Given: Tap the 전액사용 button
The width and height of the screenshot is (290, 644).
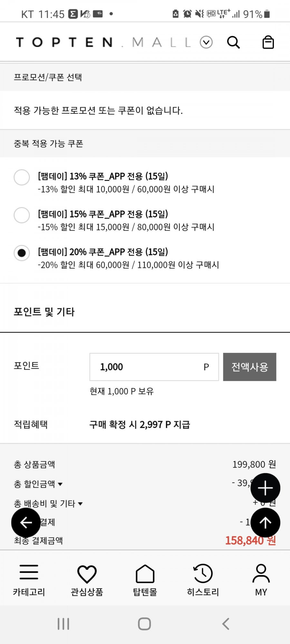Looking at the screenshot, I should click(250, 367).
